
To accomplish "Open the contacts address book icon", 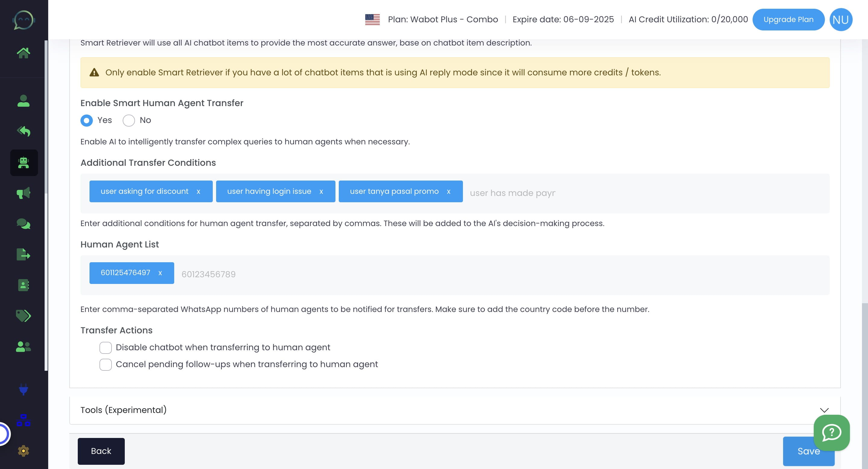I will (x=23, y=285).
